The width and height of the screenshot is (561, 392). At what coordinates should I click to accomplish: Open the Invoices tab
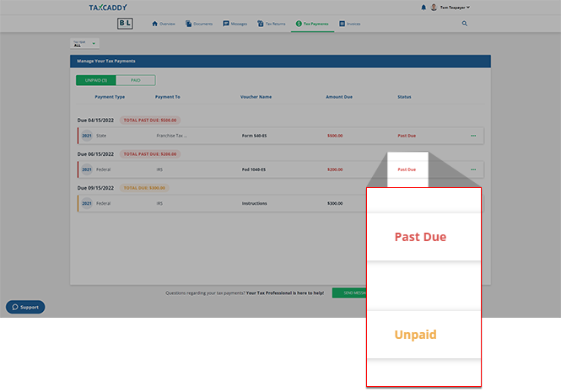point(349,24)
